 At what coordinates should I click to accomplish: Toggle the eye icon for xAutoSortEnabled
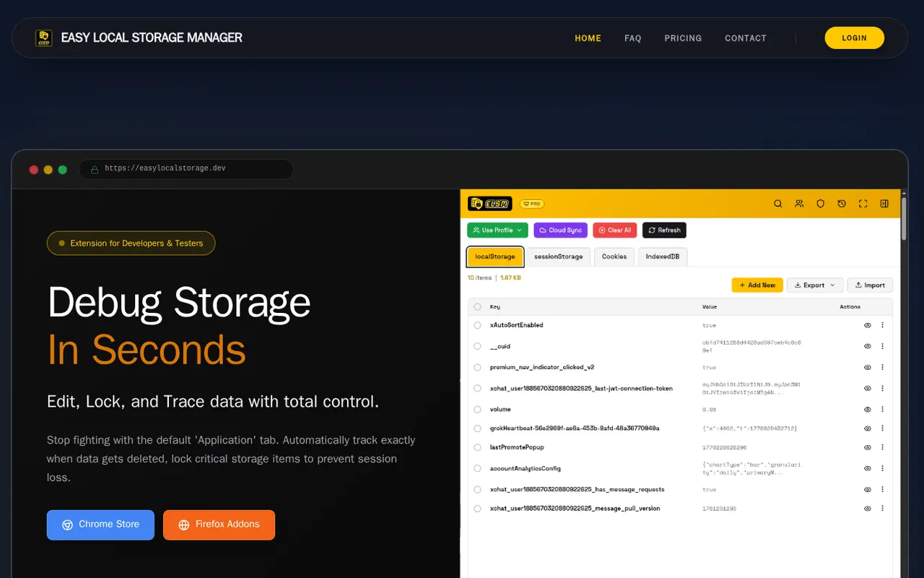tap(868, 325)
